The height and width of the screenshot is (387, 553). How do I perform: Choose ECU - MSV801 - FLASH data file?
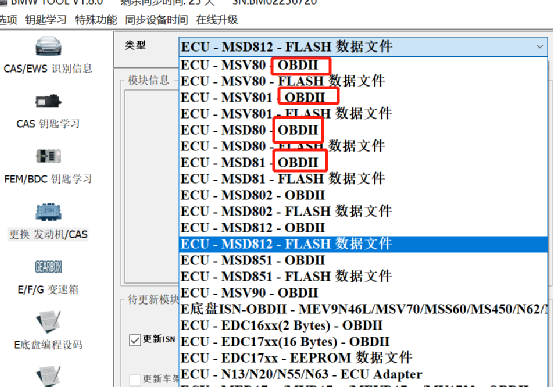[x=363, y=114]
